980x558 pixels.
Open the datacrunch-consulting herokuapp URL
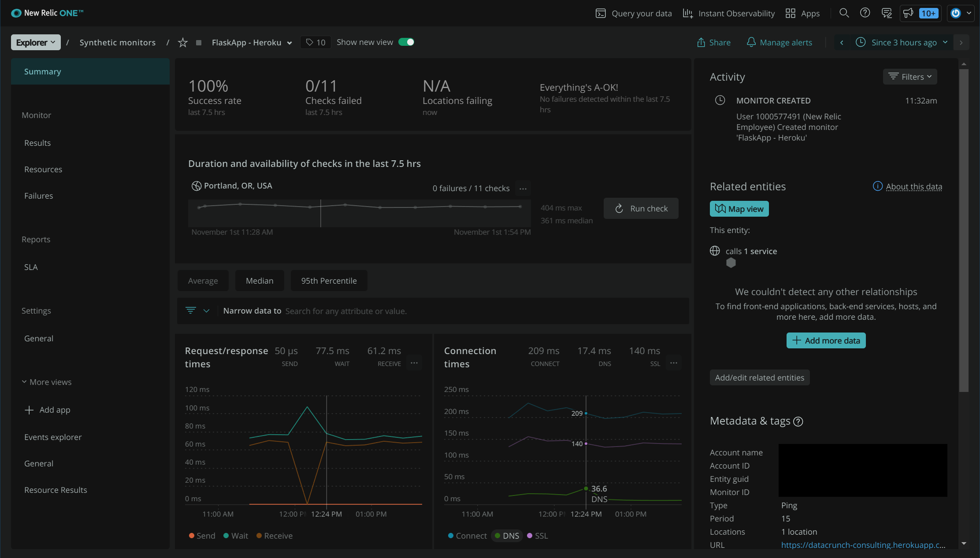tap(863, 545)
